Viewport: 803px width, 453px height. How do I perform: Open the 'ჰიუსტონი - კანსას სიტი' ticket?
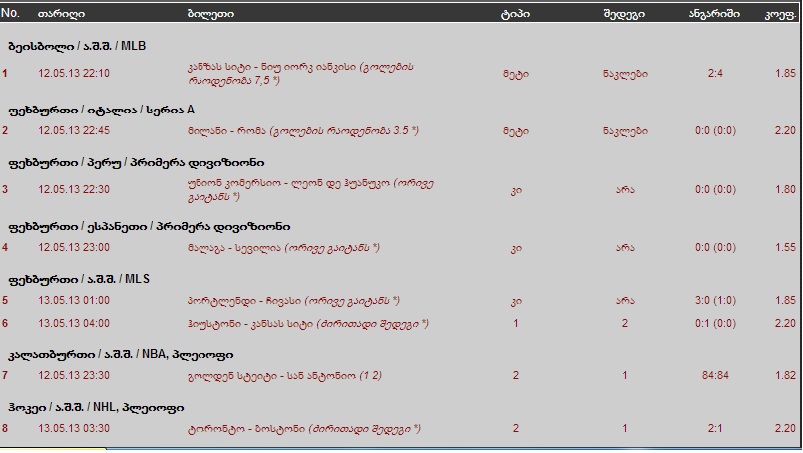(308, 323)
